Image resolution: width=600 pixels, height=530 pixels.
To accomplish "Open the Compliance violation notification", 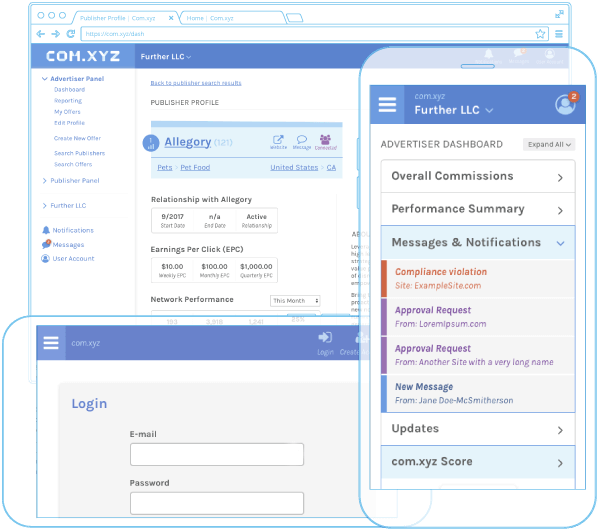I will click(478, 279).
